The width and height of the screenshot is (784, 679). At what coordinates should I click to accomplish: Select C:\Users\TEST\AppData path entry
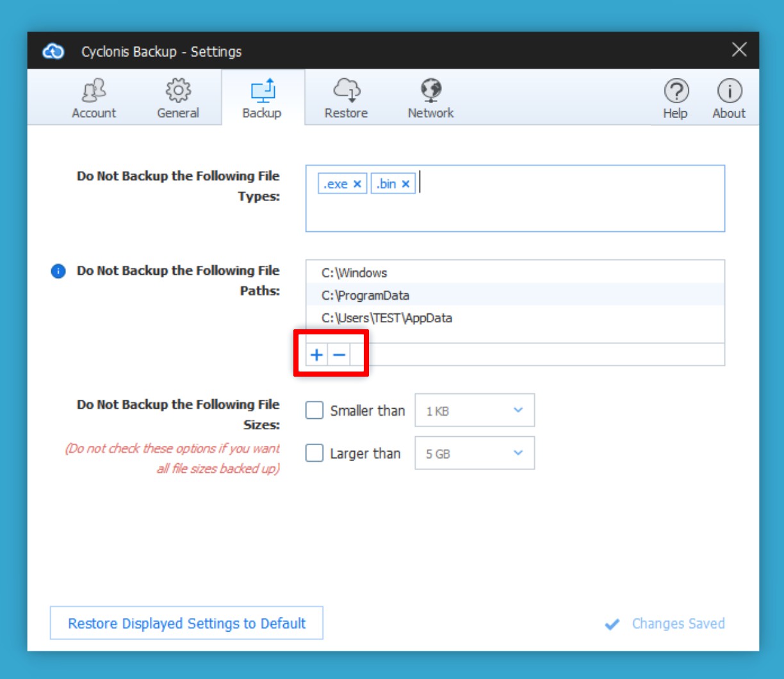click(387, 318)
